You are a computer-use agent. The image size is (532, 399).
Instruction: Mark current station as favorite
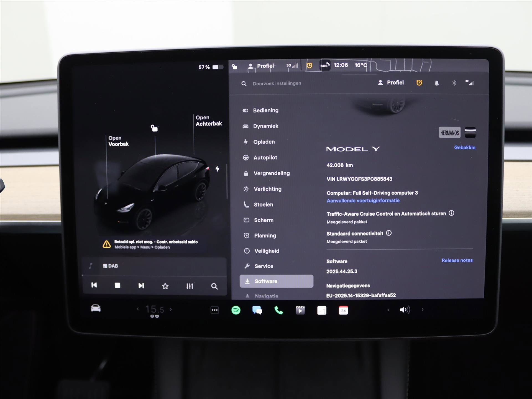click(x=165, y=286)
